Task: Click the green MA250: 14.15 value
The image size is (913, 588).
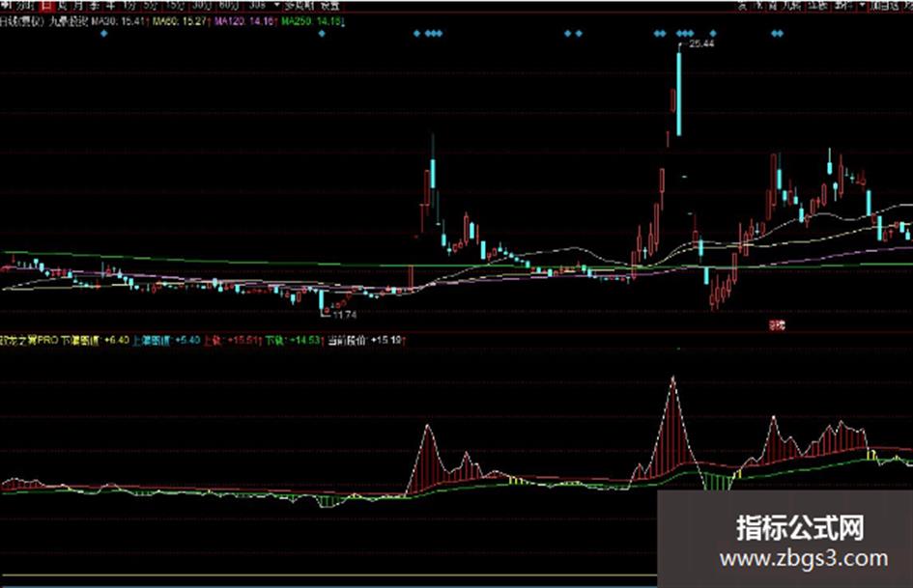Action: click(311, 21)
